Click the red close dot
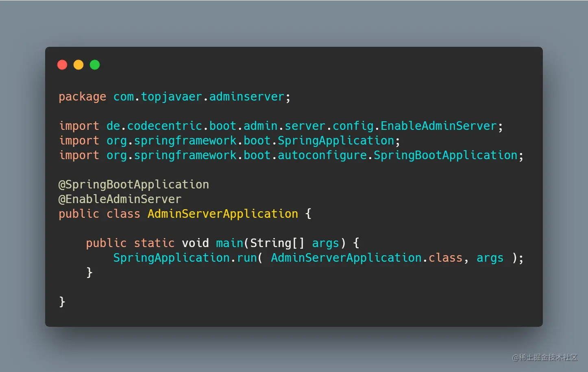588x372 pixels. tap(62, 65)
